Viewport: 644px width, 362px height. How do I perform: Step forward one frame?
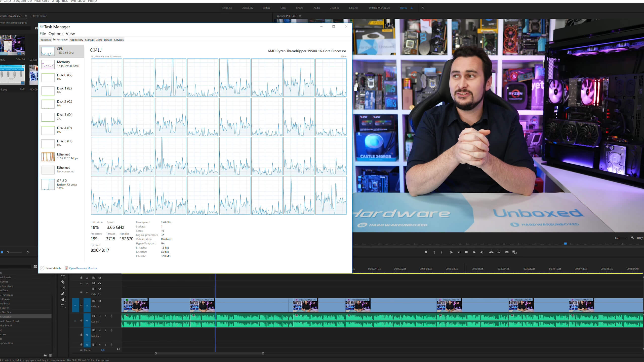click(x=474, y=252)
